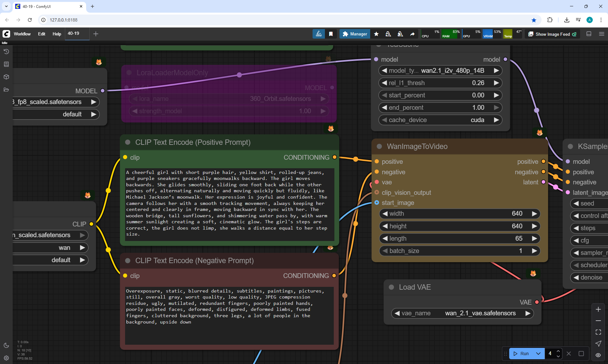Open the Run button dropdown chevron

click(x=538, y=354)
